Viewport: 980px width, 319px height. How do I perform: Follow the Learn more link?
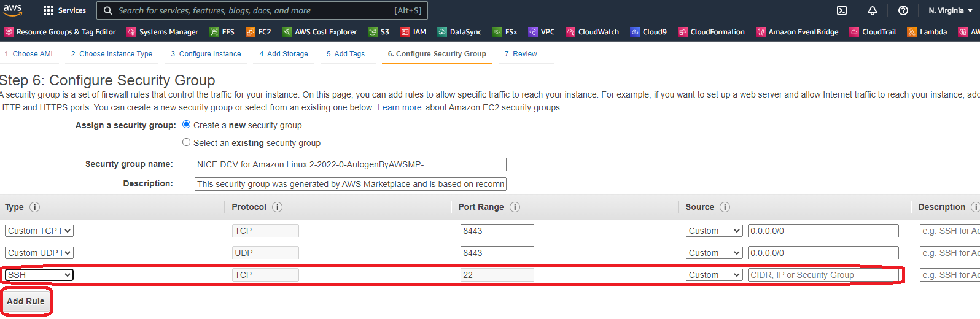400,107
